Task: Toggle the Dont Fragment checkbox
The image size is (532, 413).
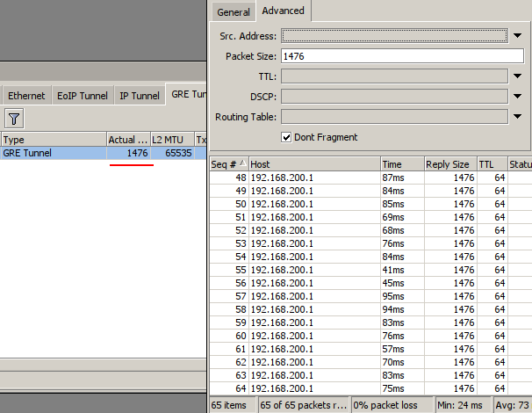Action: coord(286,137)
